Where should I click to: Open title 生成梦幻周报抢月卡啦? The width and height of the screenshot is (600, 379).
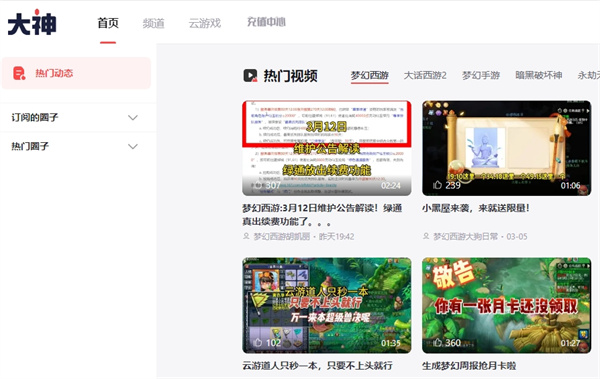click(x=469, y=365)
